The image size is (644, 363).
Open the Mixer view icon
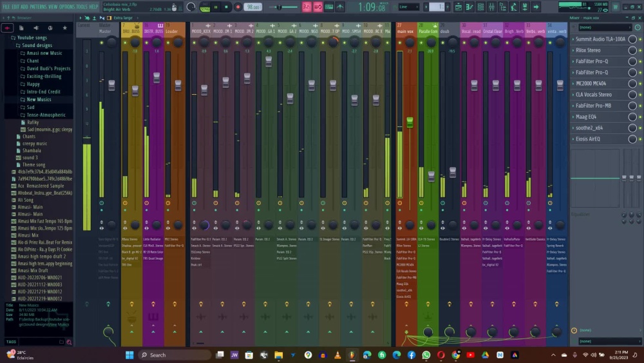coord(491,6)
